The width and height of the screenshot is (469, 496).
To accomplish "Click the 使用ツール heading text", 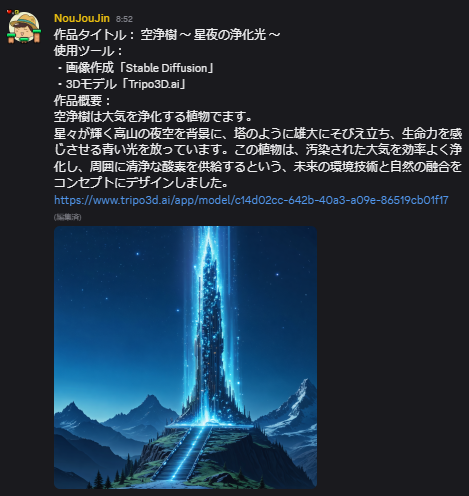I will (88, 51).
